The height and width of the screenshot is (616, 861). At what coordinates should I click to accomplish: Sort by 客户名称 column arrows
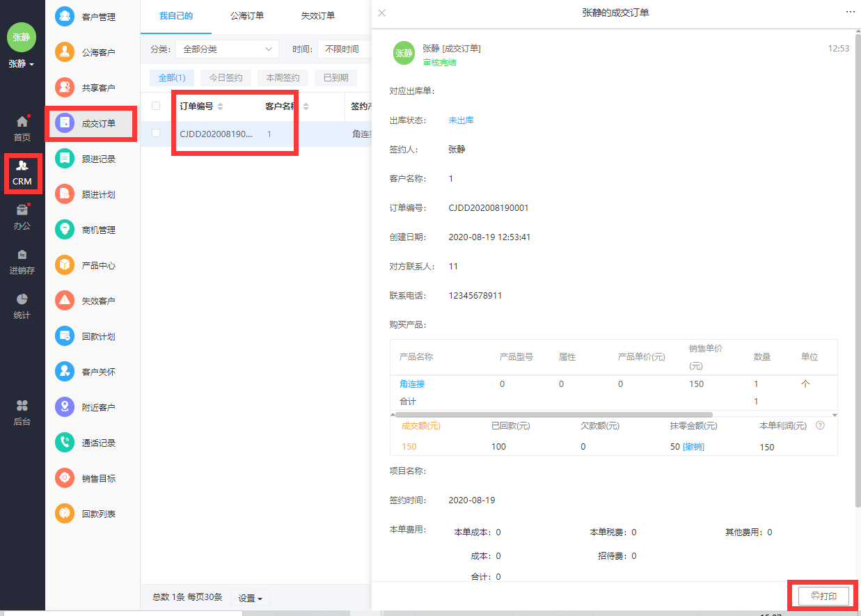306,106
